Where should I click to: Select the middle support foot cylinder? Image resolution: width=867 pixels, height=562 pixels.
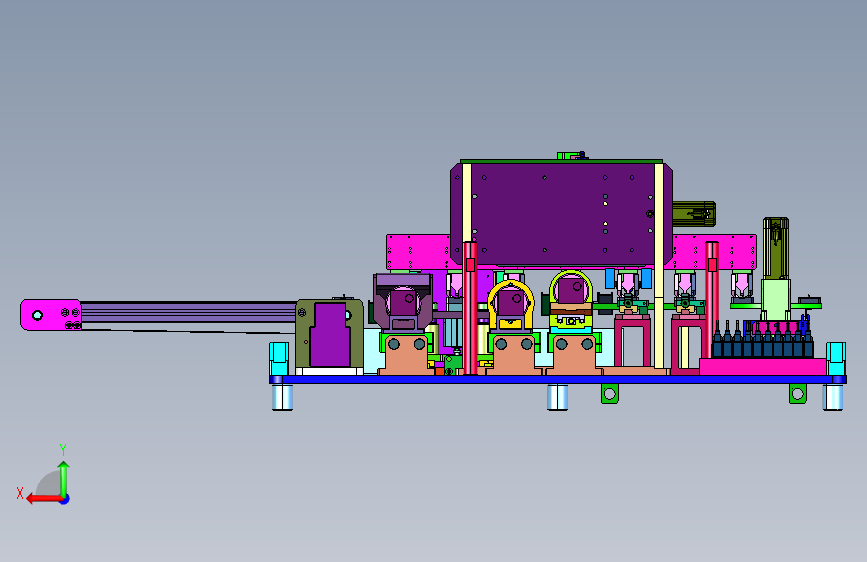coord(557,397)
